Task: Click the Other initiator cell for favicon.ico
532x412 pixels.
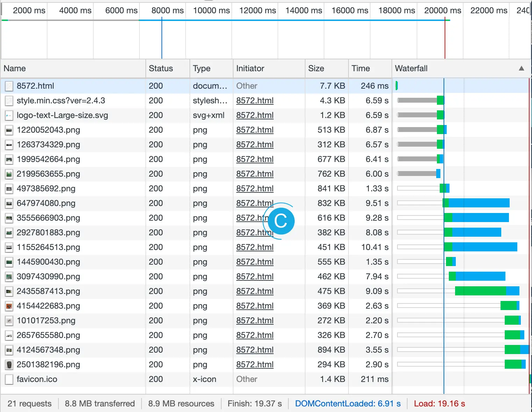Action: (x=269, y=379)
